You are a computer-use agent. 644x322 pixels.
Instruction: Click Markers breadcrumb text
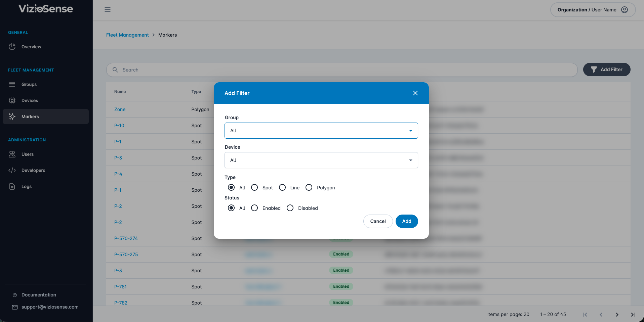click(167, 35)
